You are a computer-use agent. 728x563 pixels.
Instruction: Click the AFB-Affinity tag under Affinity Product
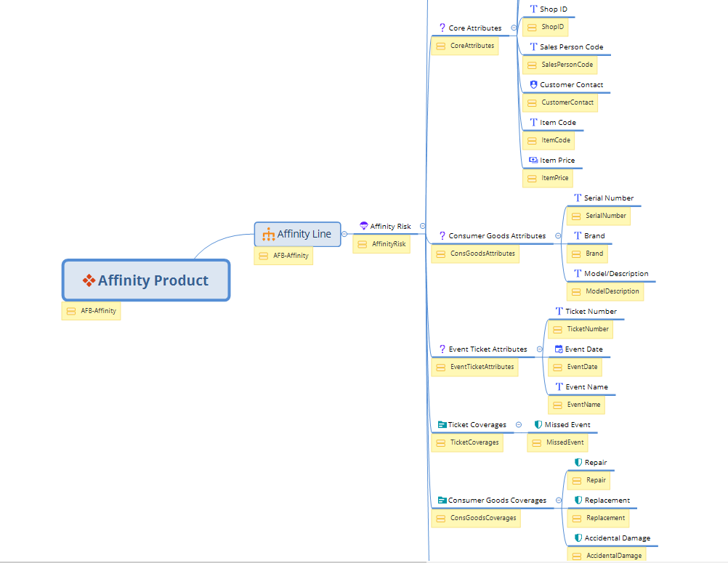[91, 311]
